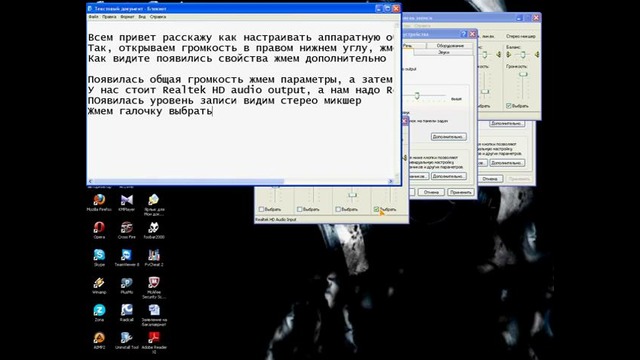Image resolution: width=640 pixels, height=360 pixels.
Task: Open the Foobar2000 desktop icon
Action: pyautogui.click(x=154, y=227)
